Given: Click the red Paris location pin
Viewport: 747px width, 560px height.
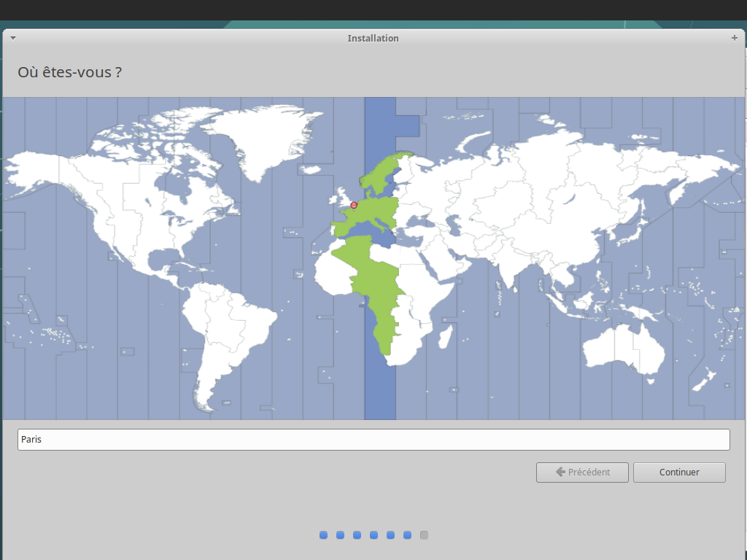Looking at the screenshot, I should pos(354,205).
